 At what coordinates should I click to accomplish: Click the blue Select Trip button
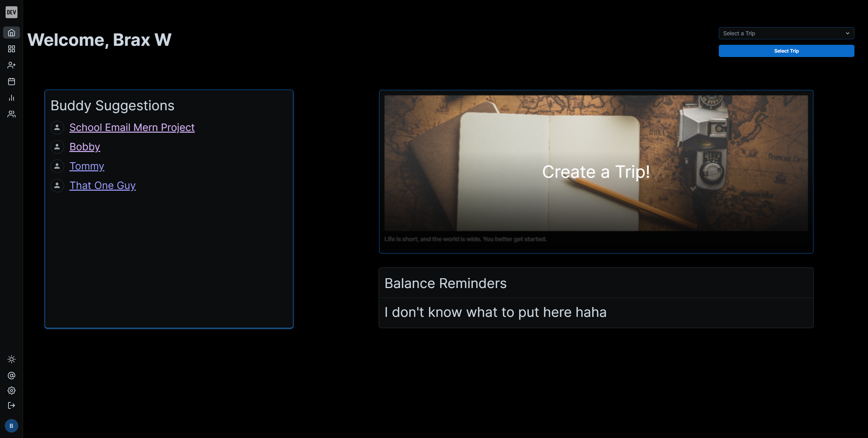coord(786,51)
